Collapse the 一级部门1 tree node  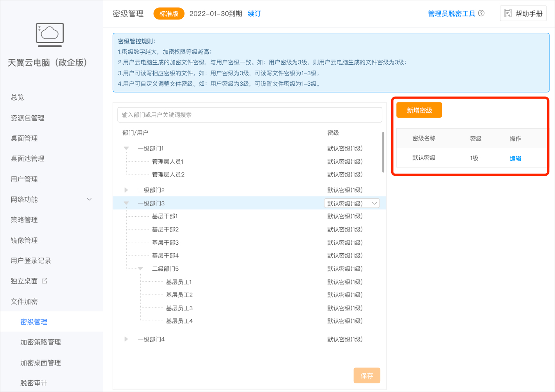click(126, 148)
